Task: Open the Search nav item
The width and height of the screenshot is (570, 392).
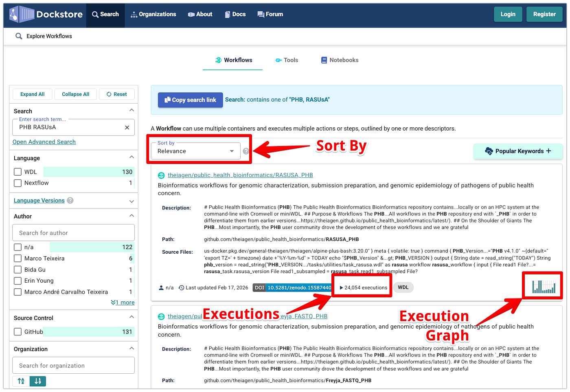Action: coord(105,14)
